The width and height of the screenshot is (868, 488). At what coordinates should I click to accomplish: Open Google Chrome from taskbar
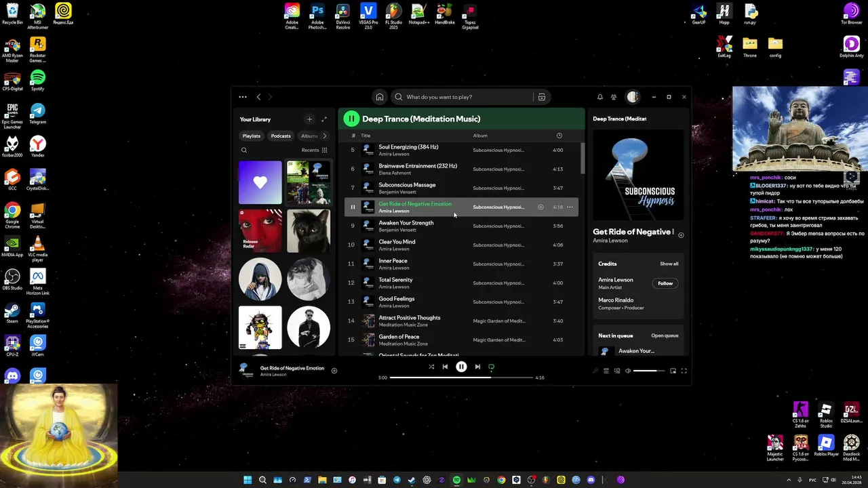[x=501, y=480]
